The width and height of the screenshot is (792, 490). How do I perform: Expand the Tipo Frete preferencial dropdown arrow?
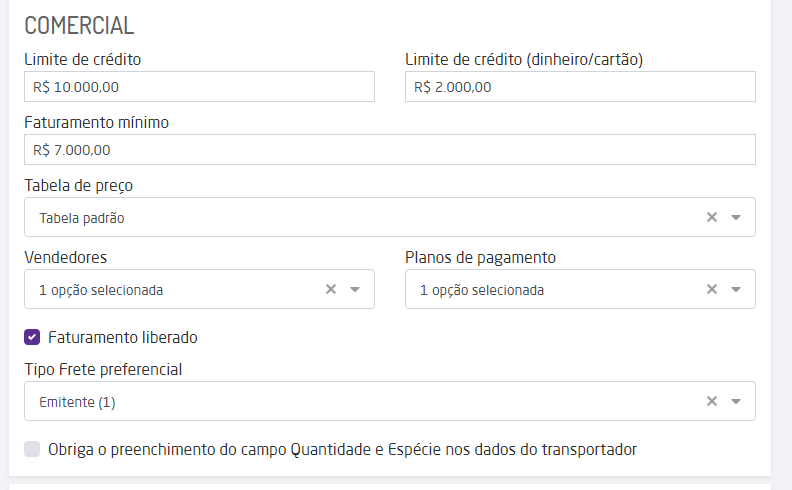point(736,402)
